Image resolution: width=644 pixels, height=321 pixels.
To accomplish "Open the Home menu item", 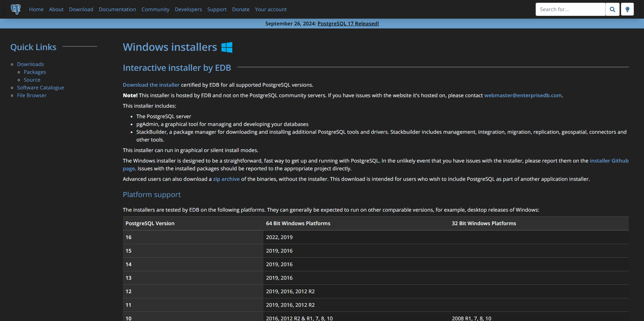I will 36,9.
